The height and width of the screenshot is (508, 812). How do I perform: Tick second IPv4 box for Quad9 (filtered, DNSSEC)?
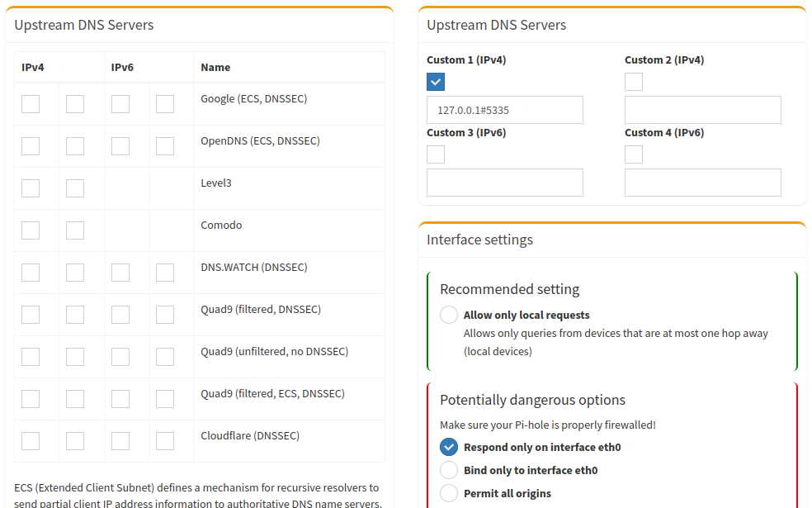(x=75, y=314)
